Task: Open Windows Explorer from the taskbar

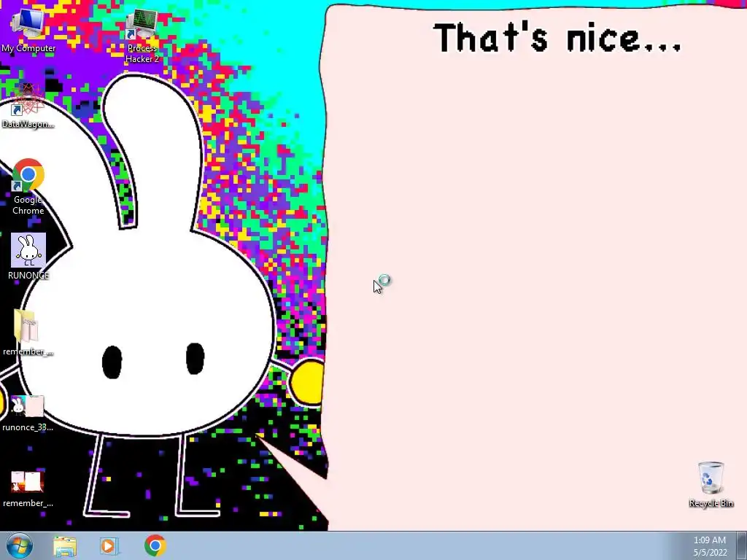Action: pyautogui.click(x=65, y=545)
